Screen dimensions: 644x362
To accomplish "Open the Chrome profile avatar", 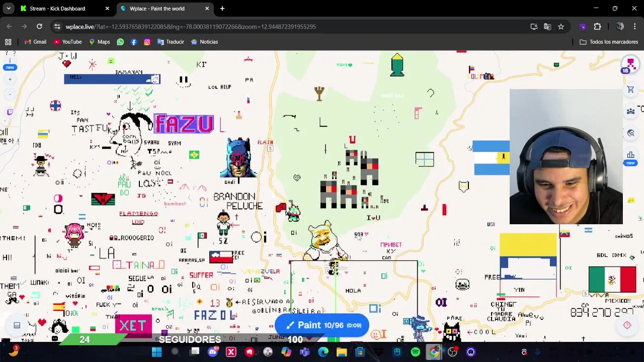I will pyautogui.click(x=620, y=27).
